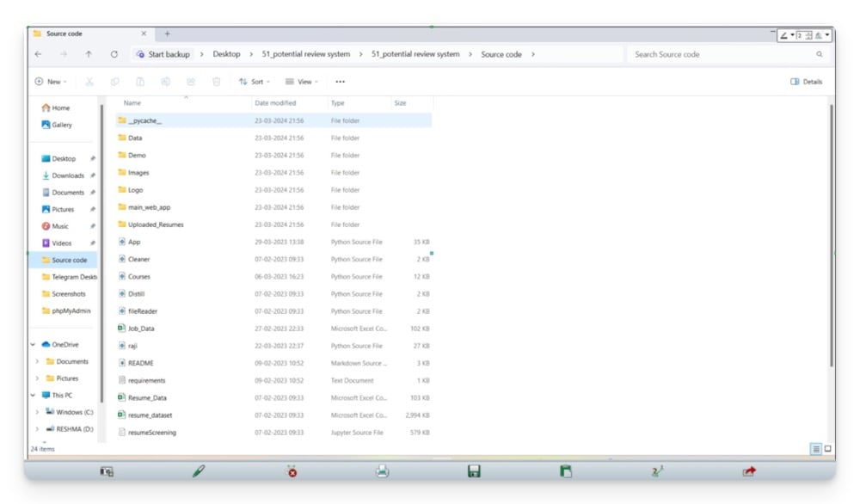Enable compact list view in the status bar
The height and width of the screenshot is (504, 860).
[x=814, y=448]
